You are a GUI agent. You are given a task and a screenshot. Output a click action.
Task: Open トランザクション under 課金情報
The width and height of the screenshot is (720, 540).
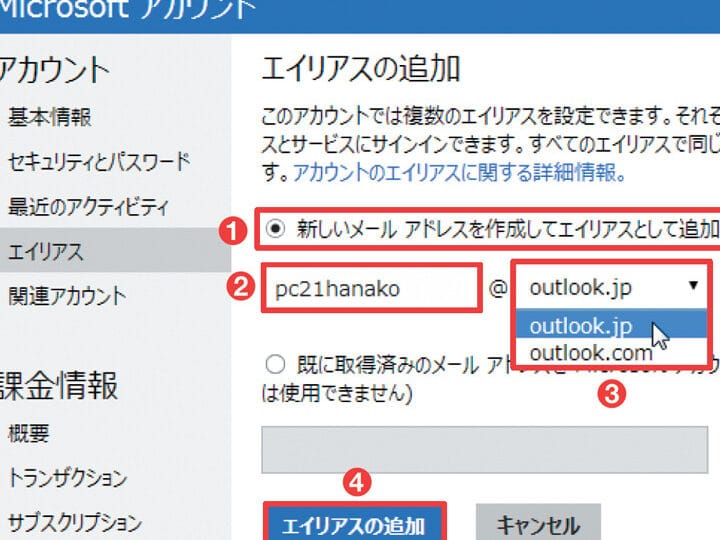click(68, 478)
